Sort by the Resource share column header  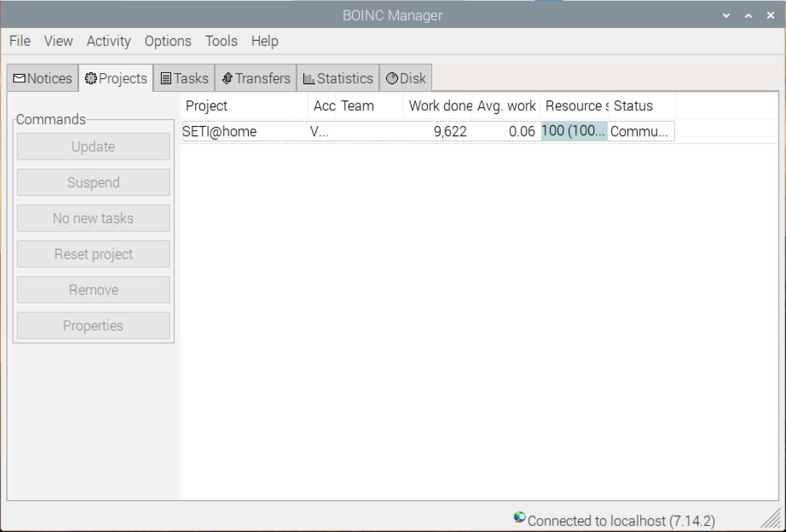click(x=574, y=106)
